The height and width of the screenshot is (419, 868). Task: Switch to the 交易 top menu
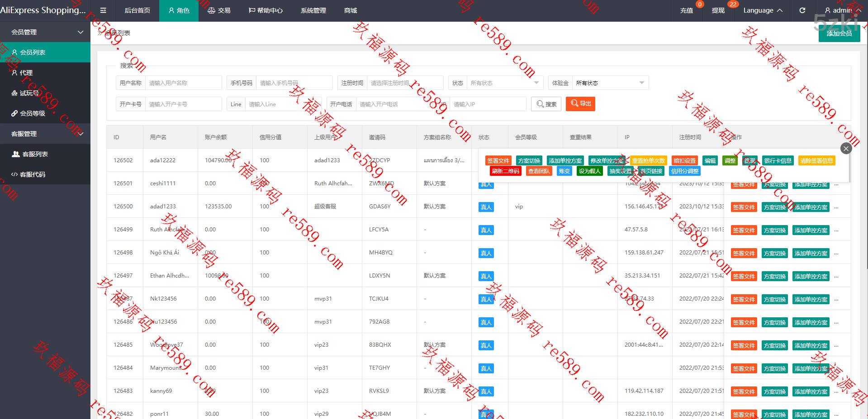[x=219, y=10]
